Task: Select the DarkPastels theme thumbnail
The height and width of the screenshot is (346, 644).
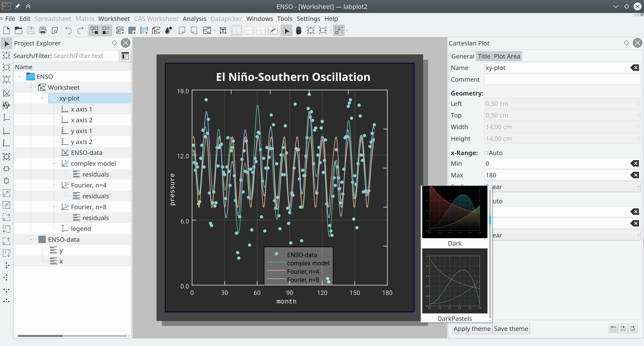Action: pyautogui.click(x=454, y=281)
